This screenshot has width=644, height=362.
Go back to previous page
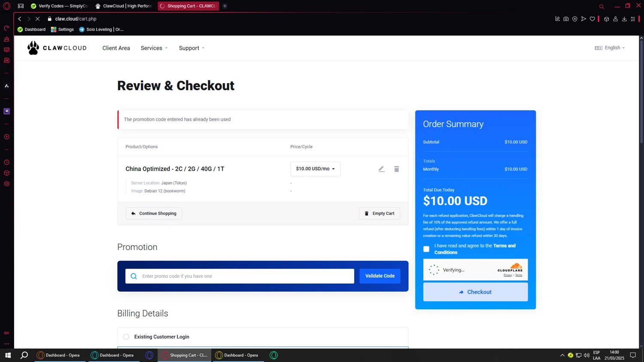(20, 19)
